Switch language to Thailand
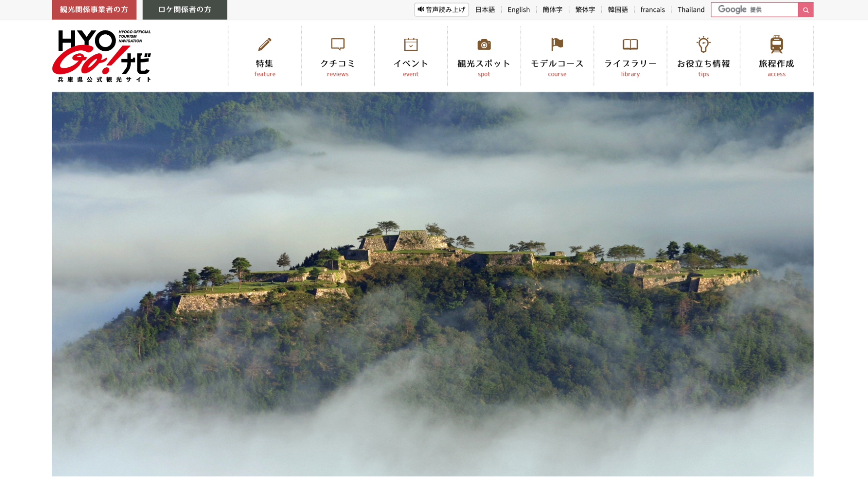The width and height of the screenshot is (868, 477). point(691,10)
